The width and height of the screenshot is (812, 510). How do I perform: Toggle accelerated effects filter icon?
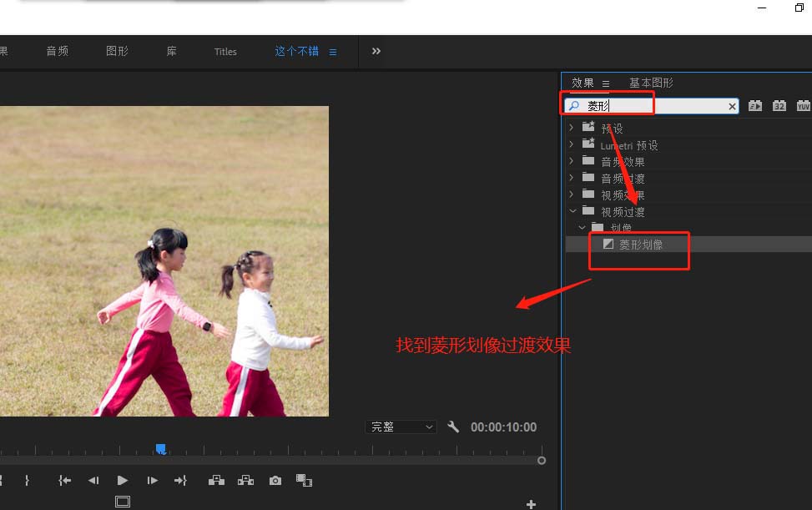pos(755,106)
